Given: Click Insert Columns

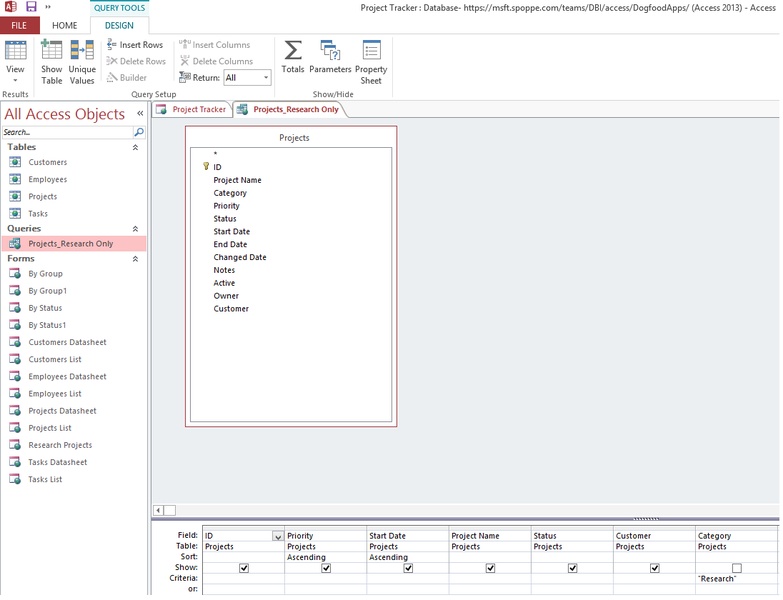Looking at the screenshot, I should click(215, 45).
